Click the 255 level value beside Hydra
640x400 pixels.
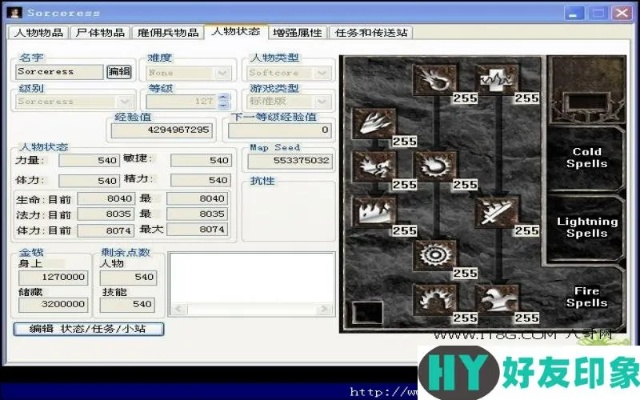[527, 318]
